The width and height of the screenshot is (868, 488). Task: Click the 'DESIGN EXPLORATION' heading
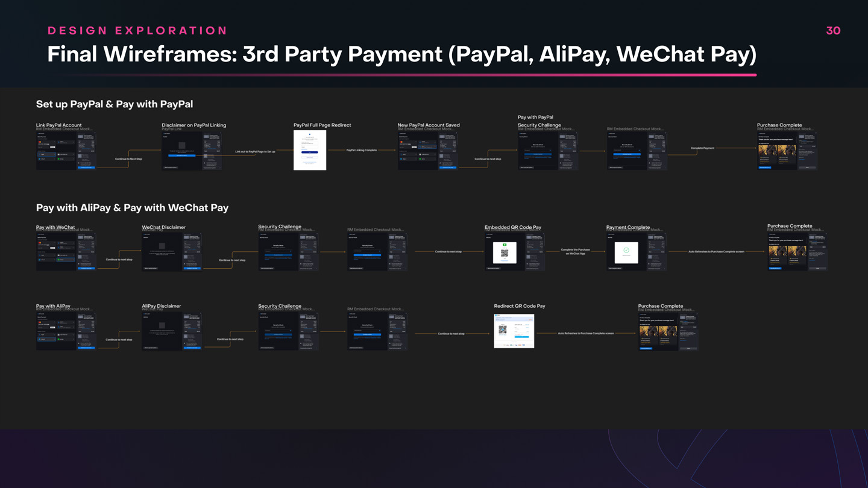click(137, 31)
